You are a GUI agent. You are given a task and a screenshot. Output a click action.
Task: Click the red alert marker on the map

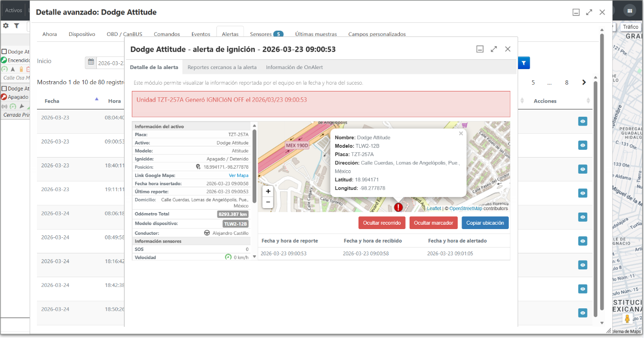tap(398, 207)
